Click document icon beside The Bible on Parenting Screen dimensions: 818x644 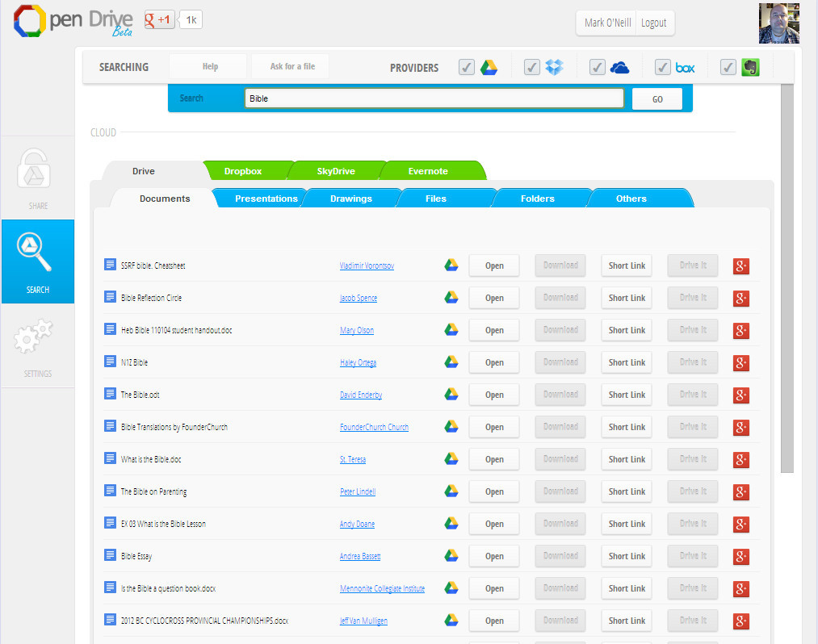(111, 491)
